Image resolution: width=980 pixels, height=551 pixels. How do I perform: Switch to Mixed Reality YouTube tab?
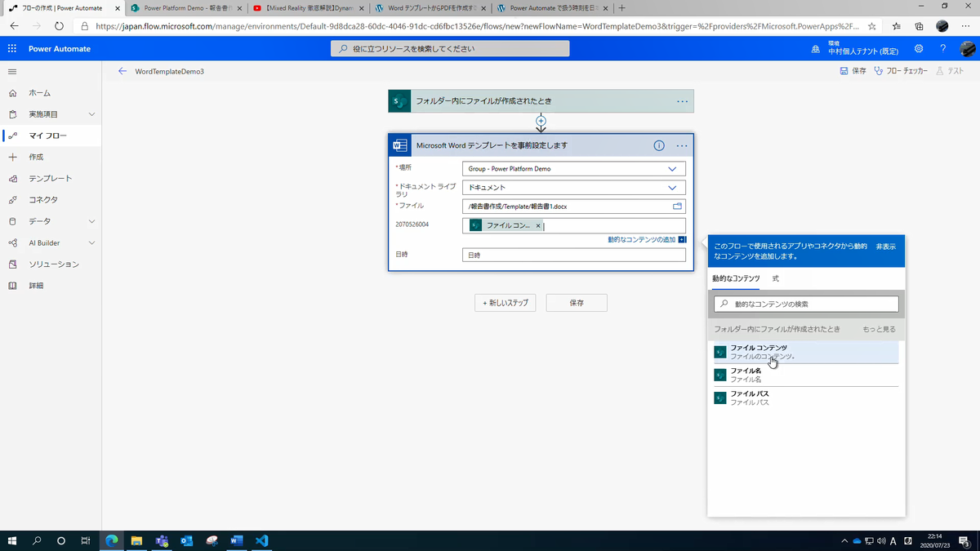click(307, 8)
